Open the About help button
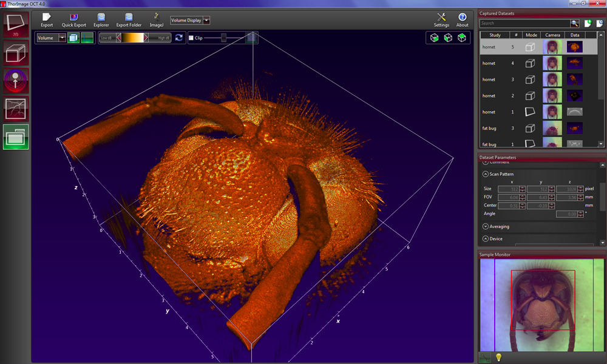This screenshot has width=607, height=364. [x=462, y=18]
